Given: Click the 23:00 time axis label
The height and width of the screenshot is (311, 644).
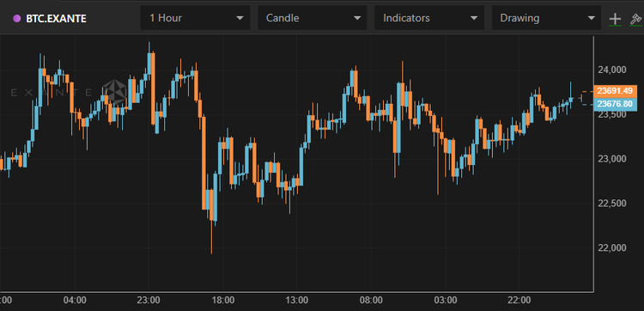Looking at the screenshot, I should click(x=149, y=300).
